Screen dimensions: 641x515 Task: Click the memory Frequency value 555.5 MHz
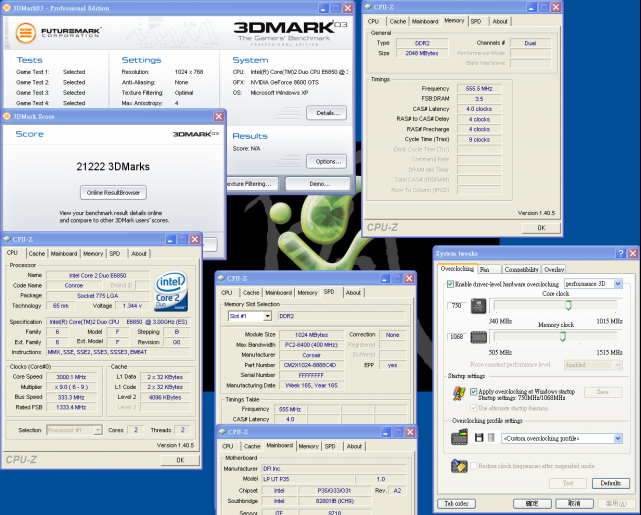click(479, 88)
